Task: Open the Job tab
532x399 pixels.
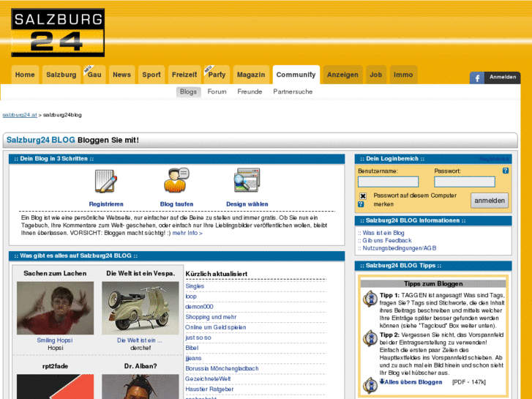Action: pyautogui.click(x=376, y=75)
